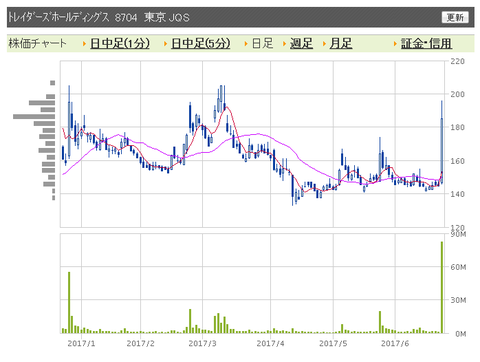Click the 2017/2 date axis label
The width and height of the screenshot is (480, 362).
[x=140, y=343]
